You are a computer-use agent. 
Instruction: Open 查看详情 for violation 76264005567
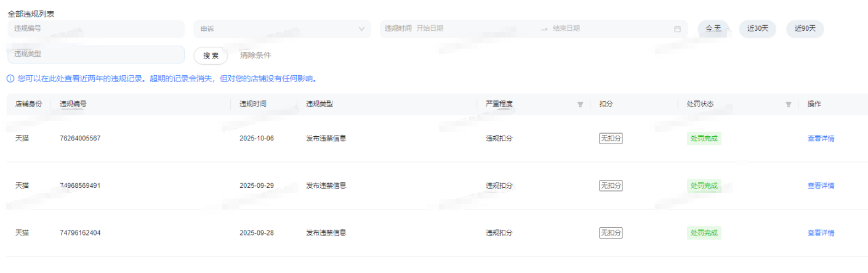tap(821, 139)
